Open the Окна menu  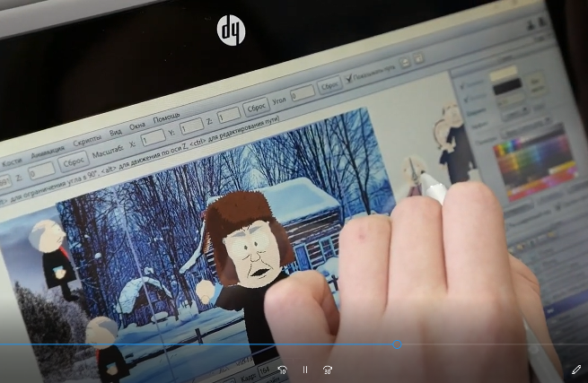click(136, 126)
